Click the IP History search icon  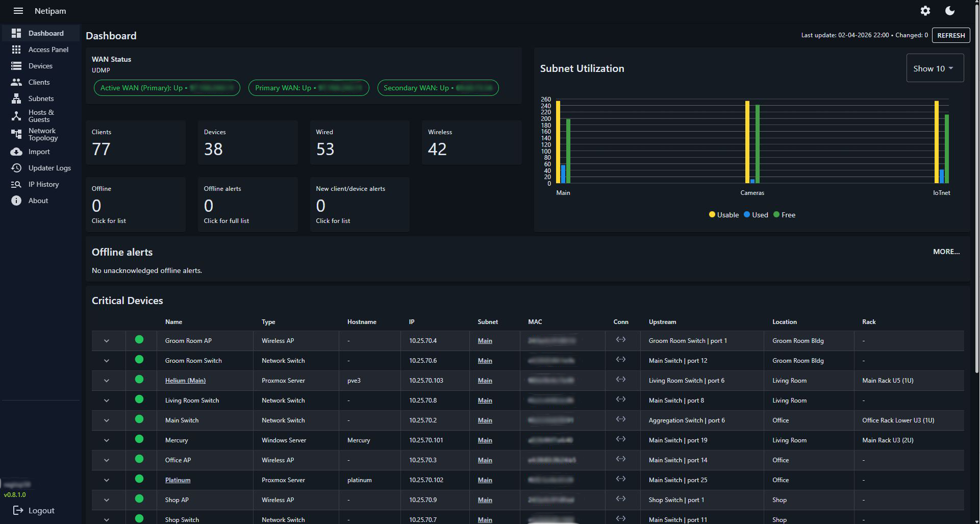pos(16,184)
